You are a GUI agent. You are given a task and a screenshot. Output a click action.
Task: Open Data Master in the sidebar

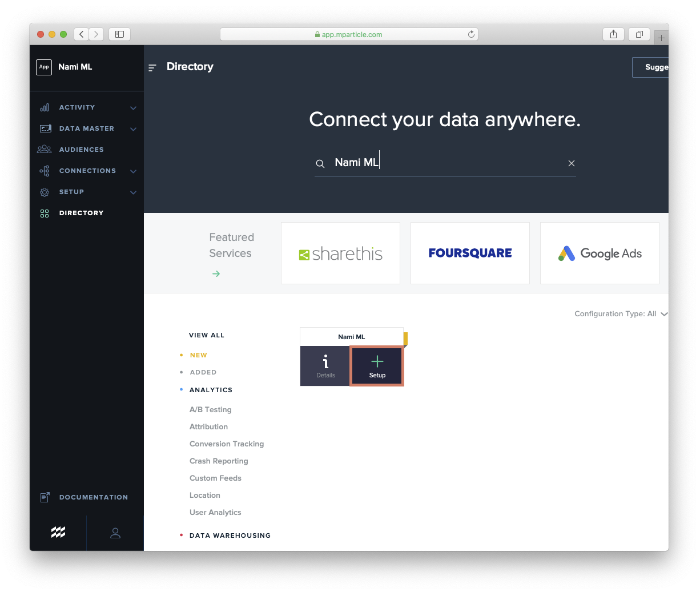[87, 128]
